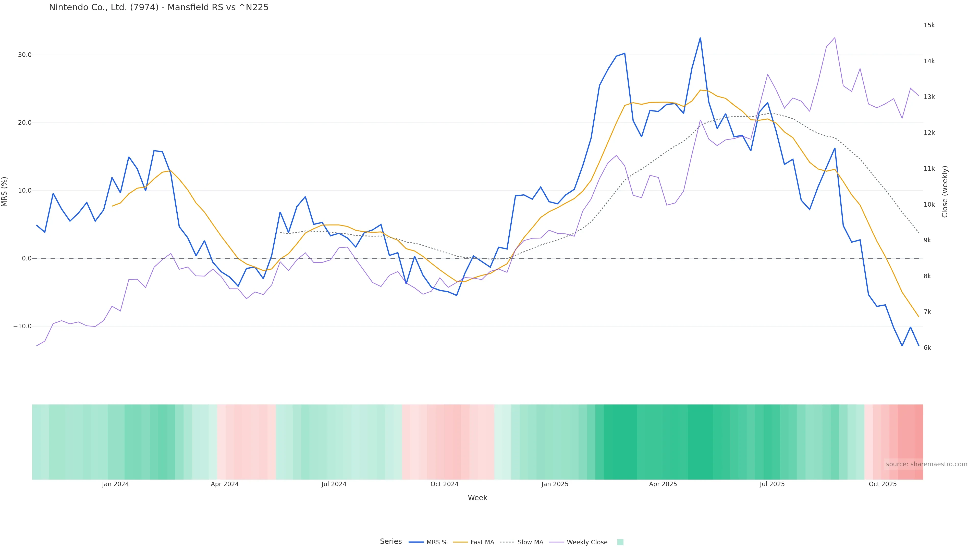Click the 'Week' x-axis title

pyautogui.click(x=477, y=498)
